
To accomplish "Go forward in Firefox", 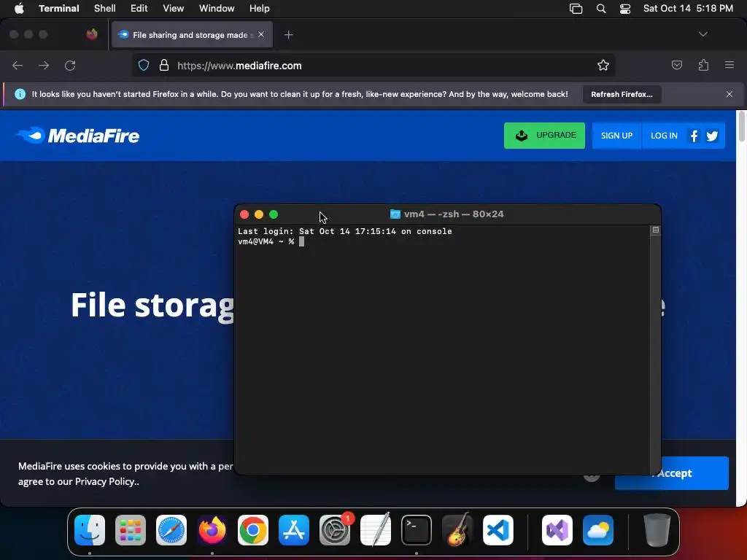I will pos(44,65).
